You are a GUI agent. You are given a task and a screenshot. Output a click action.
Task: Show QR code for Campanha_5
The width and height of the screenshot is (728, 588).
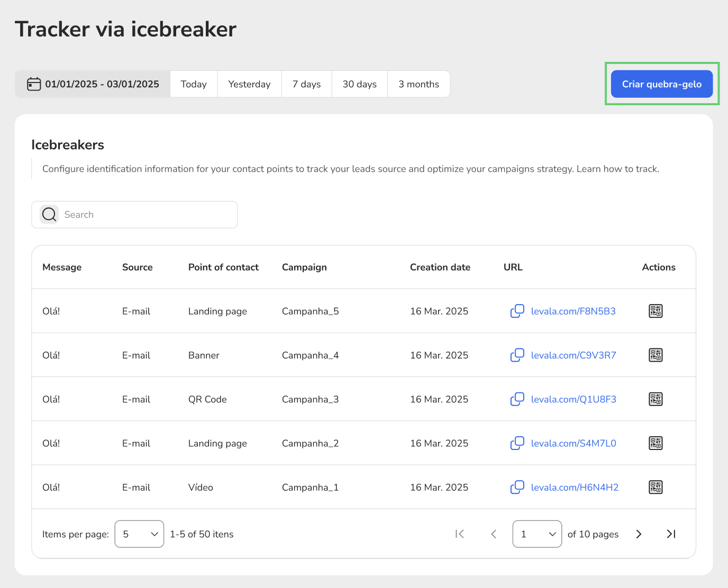coord(656,311)
